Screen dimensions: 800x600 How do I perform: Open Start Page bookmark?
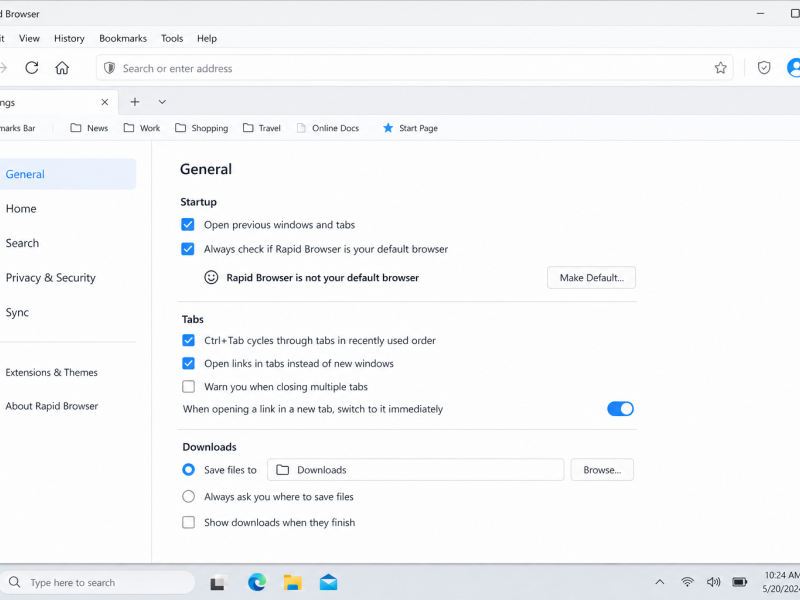point(410,128)
